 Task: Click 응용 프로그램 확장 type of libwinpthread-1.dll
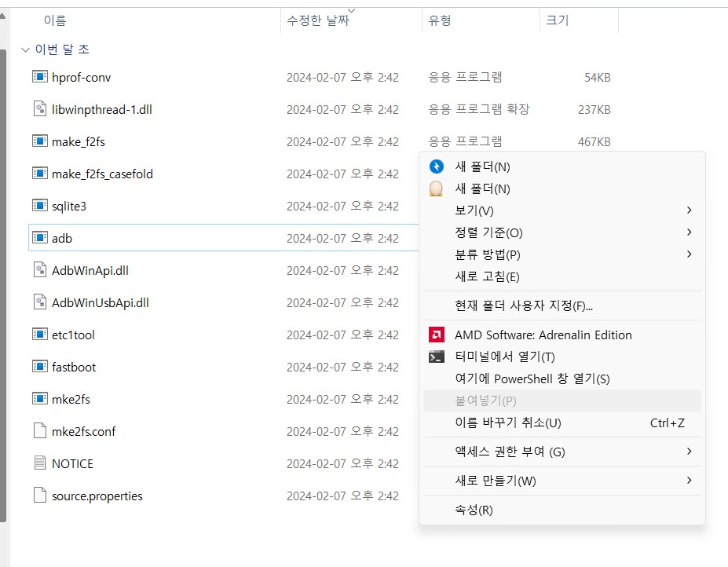[479, 109]
